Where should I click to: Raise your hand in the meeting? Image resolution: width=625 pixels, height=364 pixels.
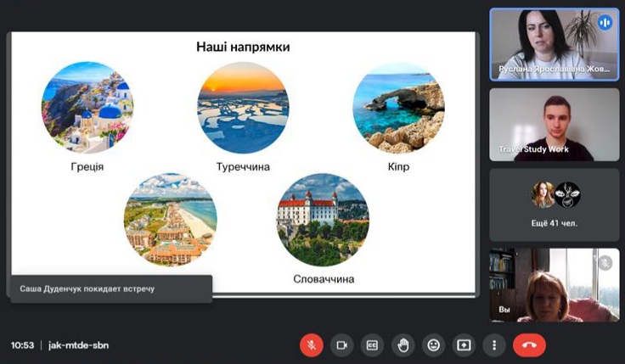click(x=403, y=345)
